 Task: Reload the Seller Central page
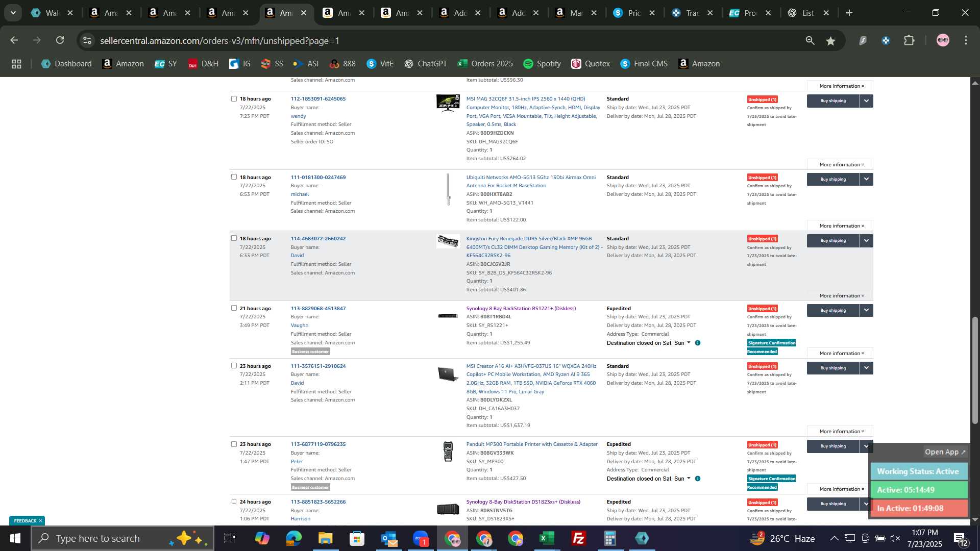60,40
